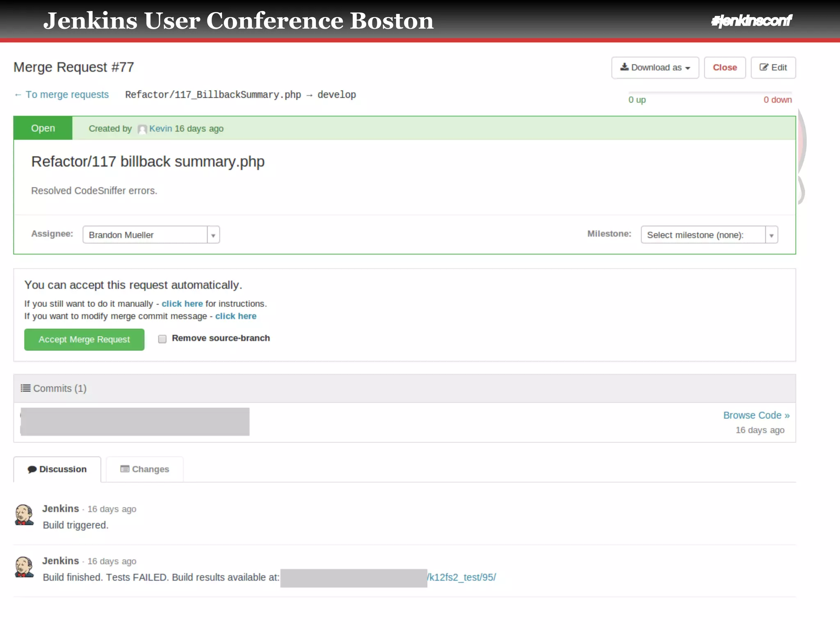Click Jenkins avatar on Build triggered comment
Screen dimensions: 840x630
(24, 515)
